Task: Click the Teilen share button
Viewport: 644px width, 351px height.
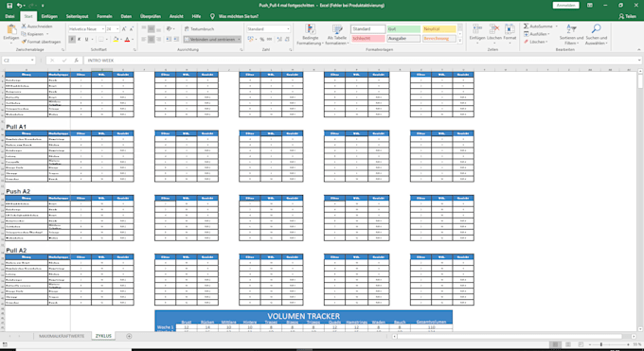Action: coord(628,16)
